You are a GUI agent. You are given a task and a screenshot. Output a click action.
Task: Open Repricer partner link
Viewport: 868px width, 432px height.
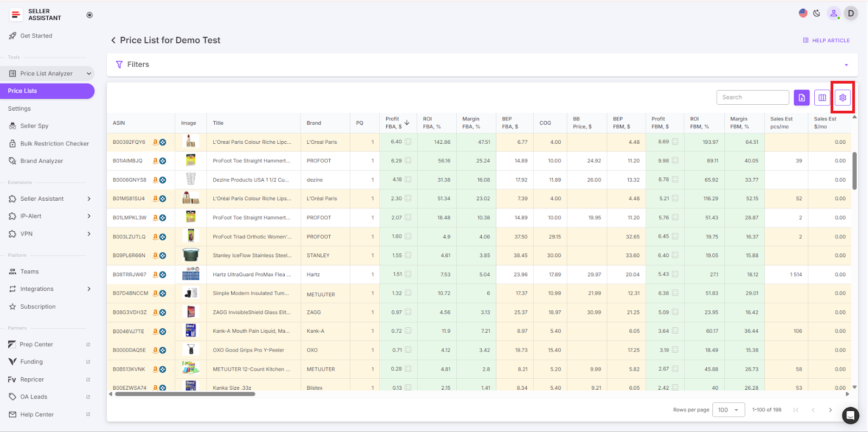32,380
